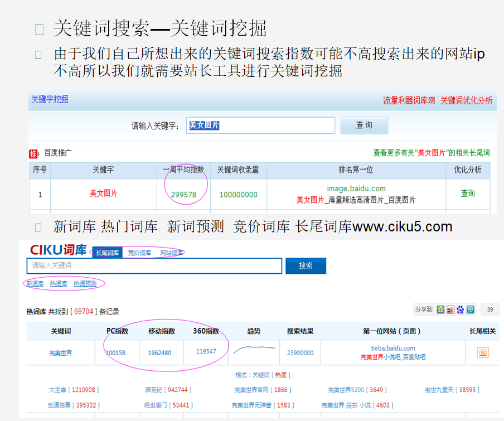Open the tieba.baidu.com link
This screenshot has width=504, height=421.
coord(393,348)
